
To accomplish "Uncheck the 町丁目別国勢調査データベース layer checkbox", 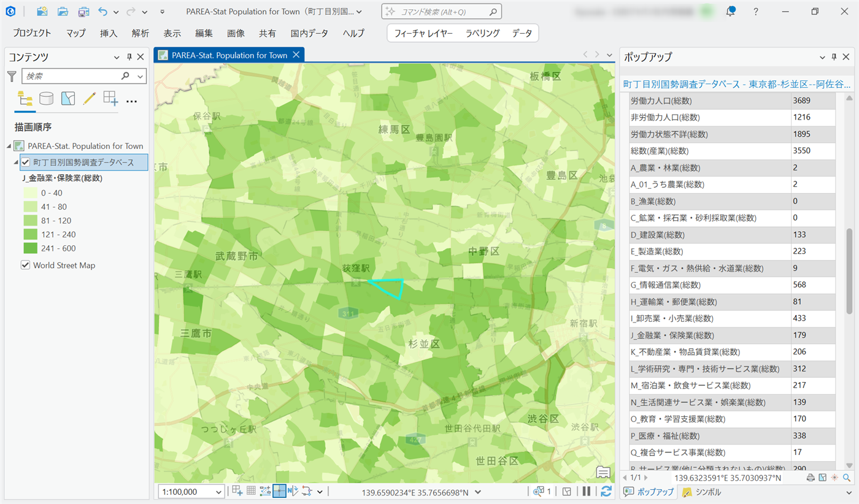I will [x=26, y=162].
